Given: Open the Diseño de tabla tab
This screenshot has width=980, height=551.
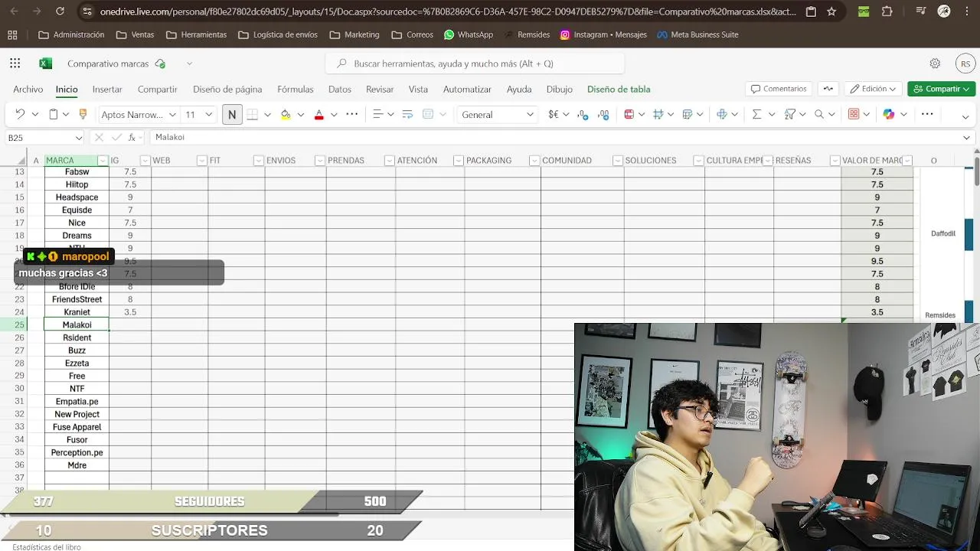Looking at the screenshot, I should click(x=619, y=90).
